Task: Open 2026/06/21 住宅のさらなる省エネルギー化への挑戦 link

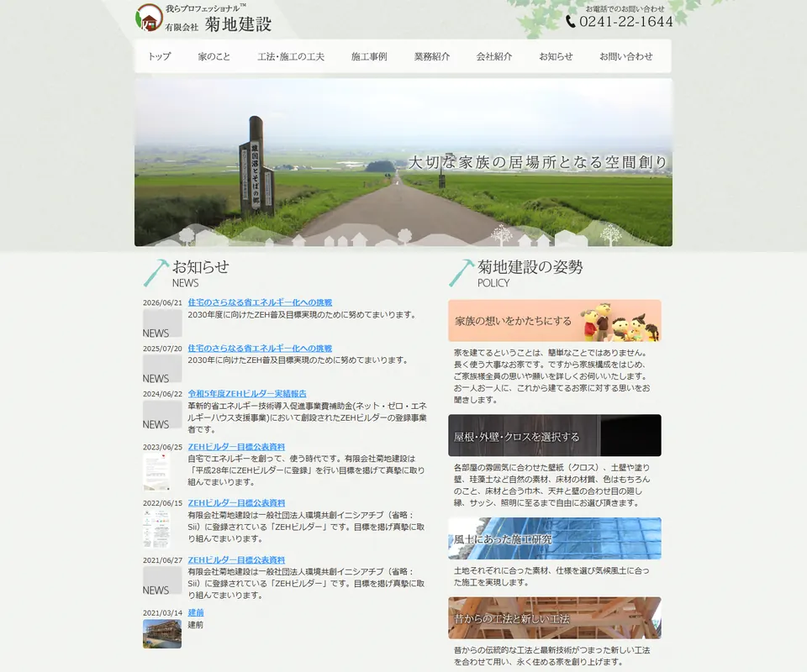Action: coord(260,302)
